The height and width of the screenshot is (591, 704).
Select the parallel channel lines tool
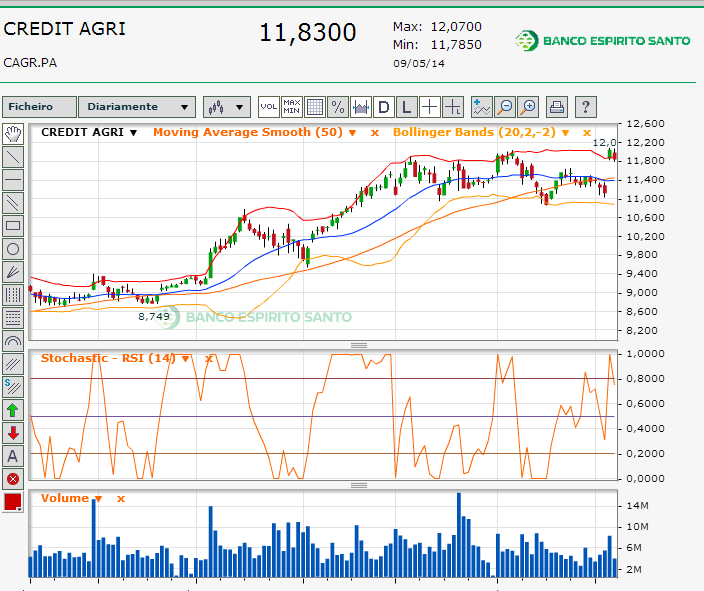pos(13,203)
